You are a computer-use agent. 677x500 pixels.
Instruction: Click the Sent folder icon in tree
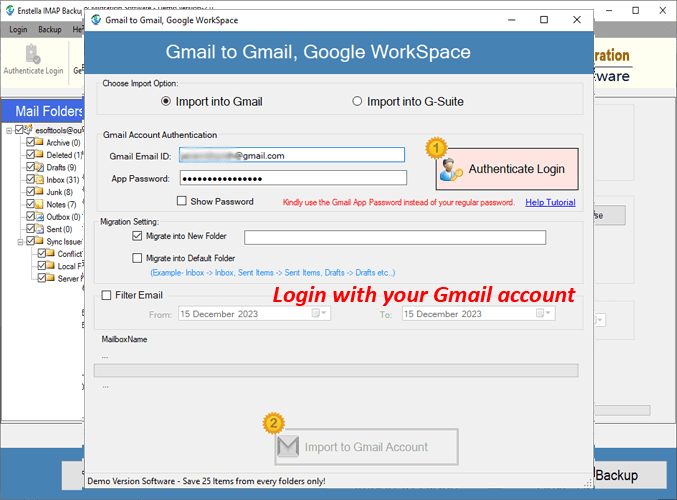tap(39, 228)
